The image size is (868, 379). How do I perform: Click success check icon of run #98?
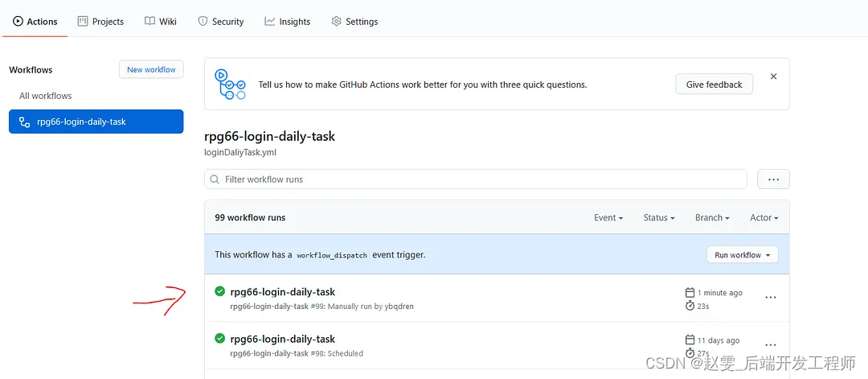[x=219, y=338]
